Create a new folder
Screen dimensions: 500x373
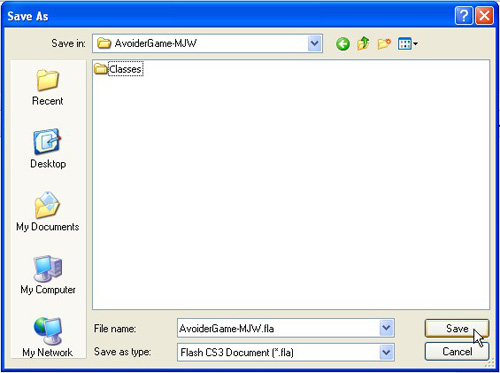tap(384, 43)
